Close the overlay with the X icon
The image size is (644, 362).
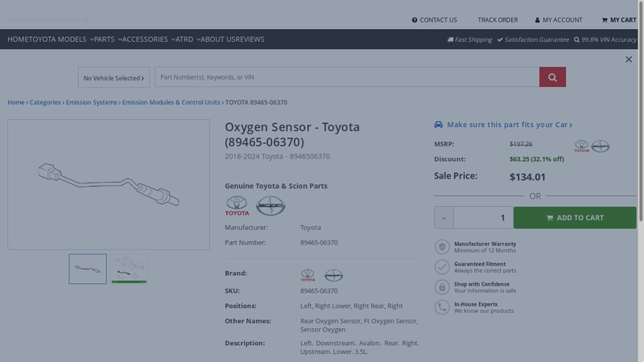coord(629,60)
